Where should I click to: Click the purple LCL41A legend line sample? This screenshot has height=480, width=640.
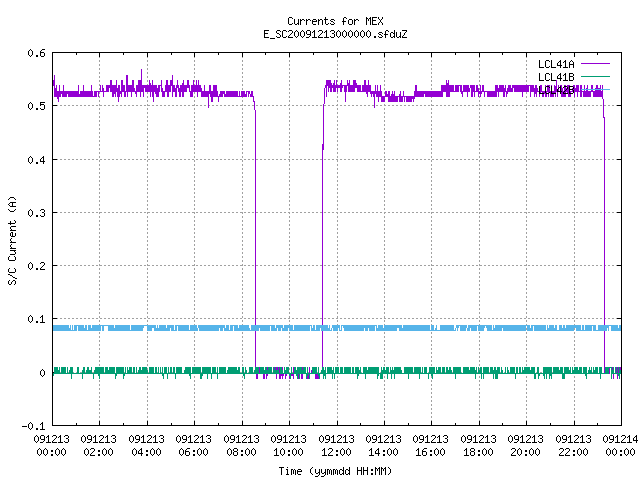point(595,64)
